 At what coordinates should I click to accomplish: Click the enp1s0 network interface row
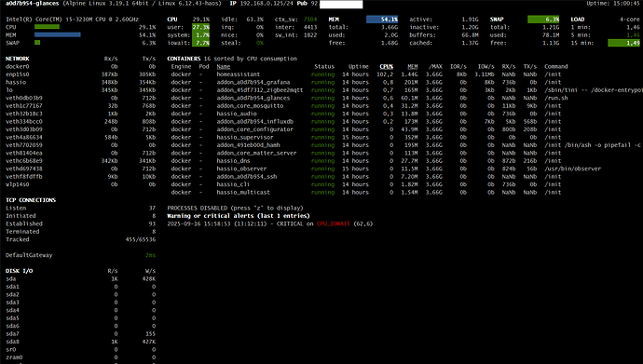pyautogui.click(x=81, y=74)
